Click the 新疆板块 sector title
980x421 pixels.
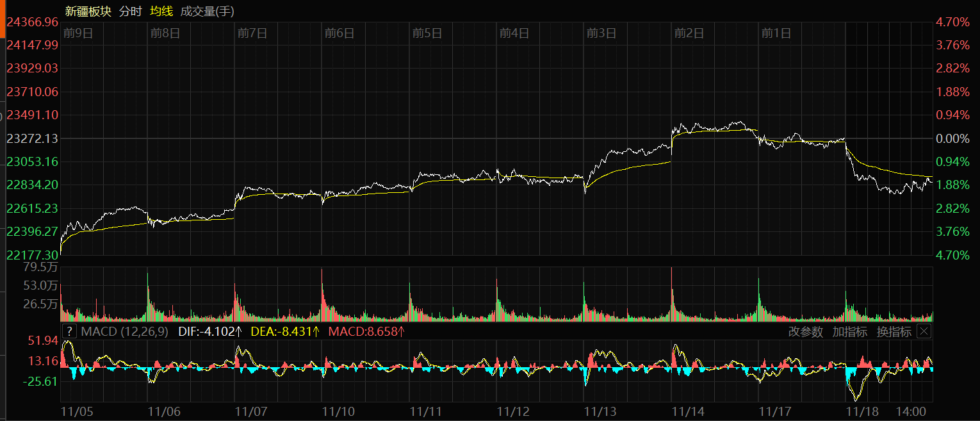coord(88,11)
